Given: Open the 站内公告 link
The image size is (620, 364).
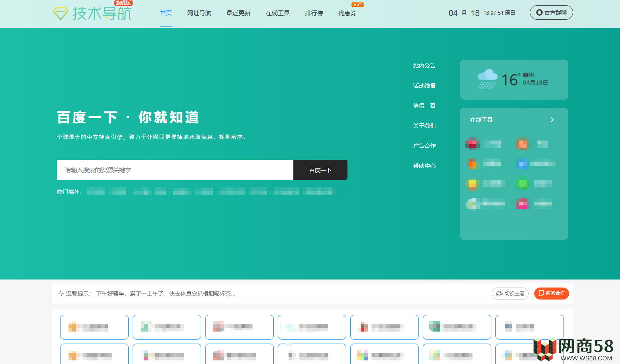Looking at the screenshot, I should 424,66.
